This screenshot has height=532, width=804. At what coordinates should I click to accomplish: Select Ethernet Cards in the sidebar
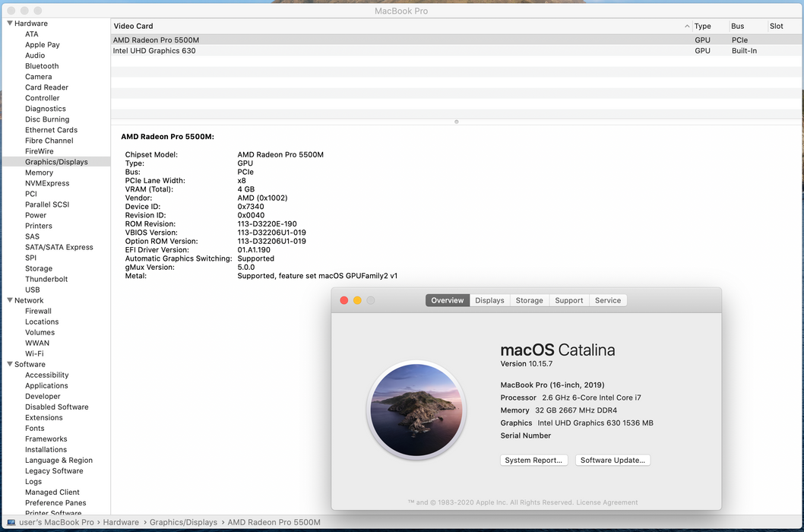51,130
